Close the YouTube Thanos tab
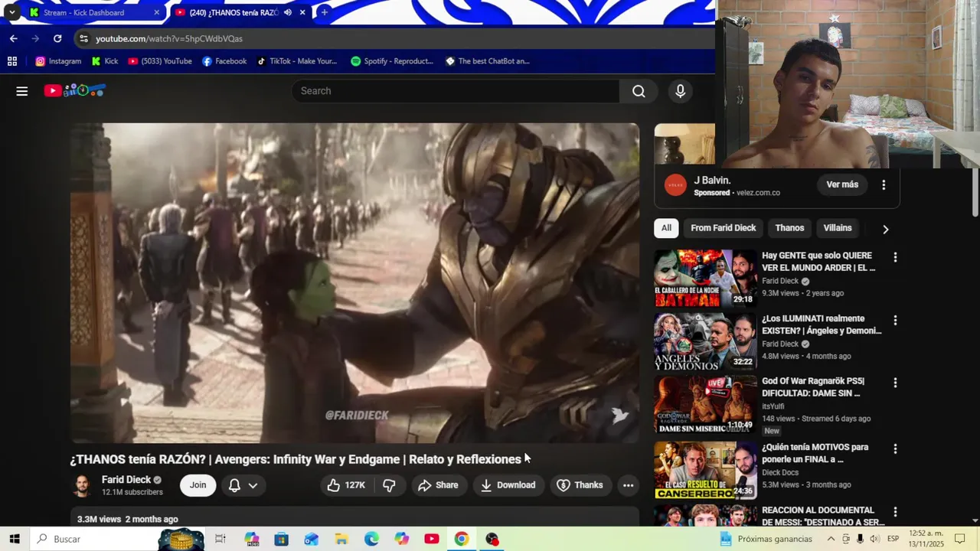 coord(303,12)
